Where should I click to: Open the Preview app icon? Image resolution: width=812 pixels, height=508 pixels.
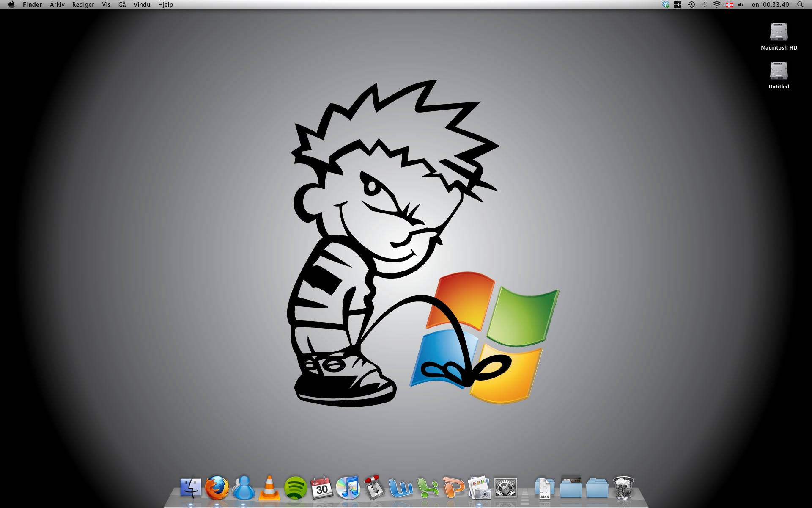pos(479,488)
